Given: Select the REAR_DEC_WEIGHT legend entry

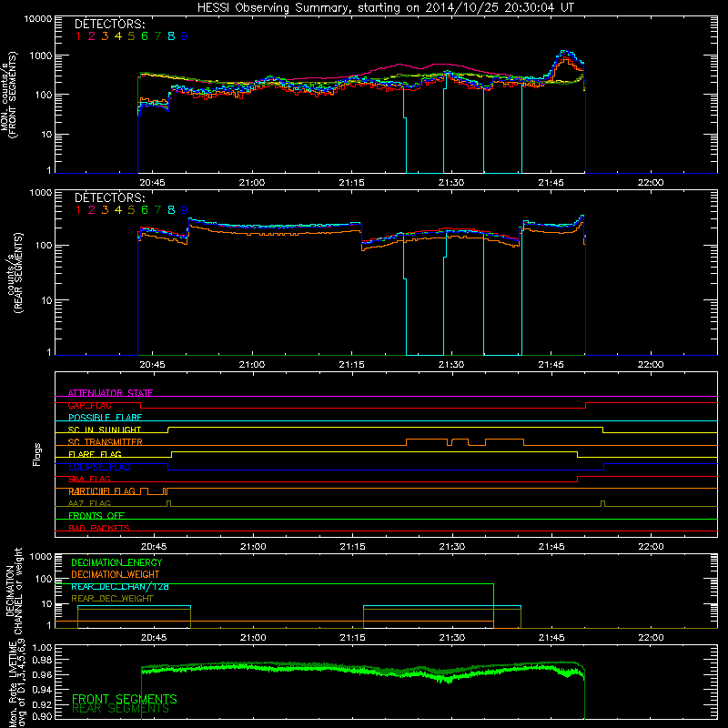Looking at the screenshot, I should coord(112,599).
